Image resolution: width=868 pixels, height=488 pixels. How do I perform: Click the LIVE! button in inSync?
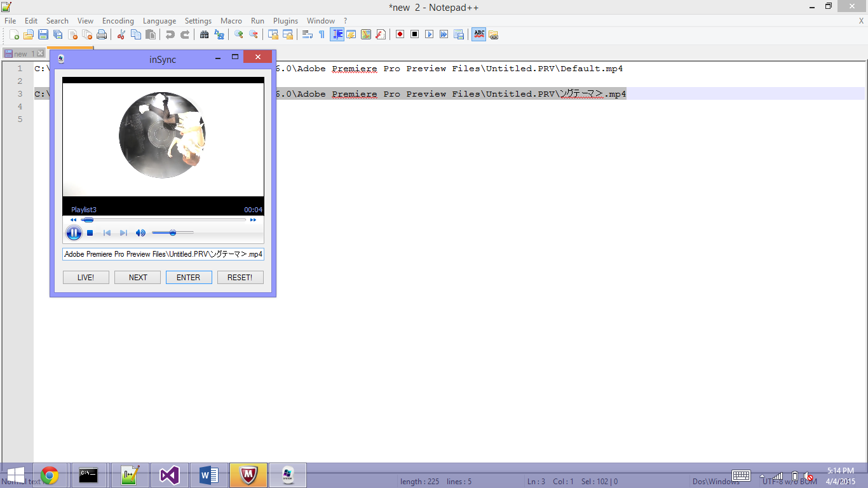[86, 278]
